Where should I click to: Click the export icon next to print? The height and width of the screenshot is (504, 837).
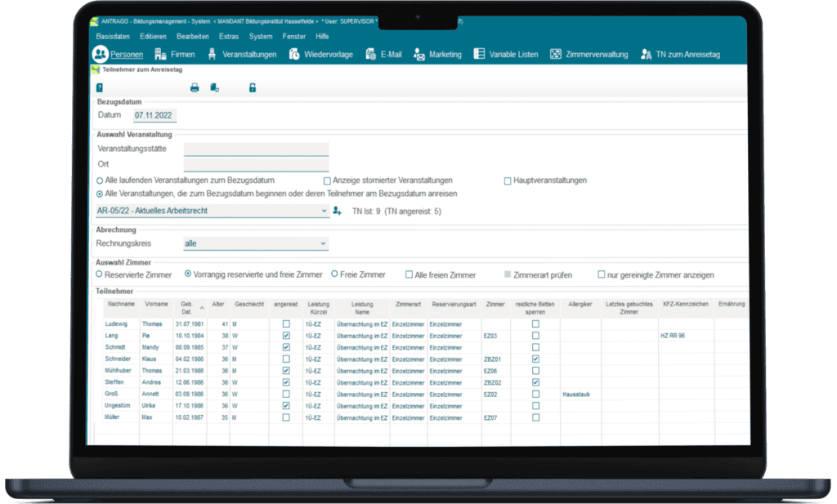click(x=215, y=88)
